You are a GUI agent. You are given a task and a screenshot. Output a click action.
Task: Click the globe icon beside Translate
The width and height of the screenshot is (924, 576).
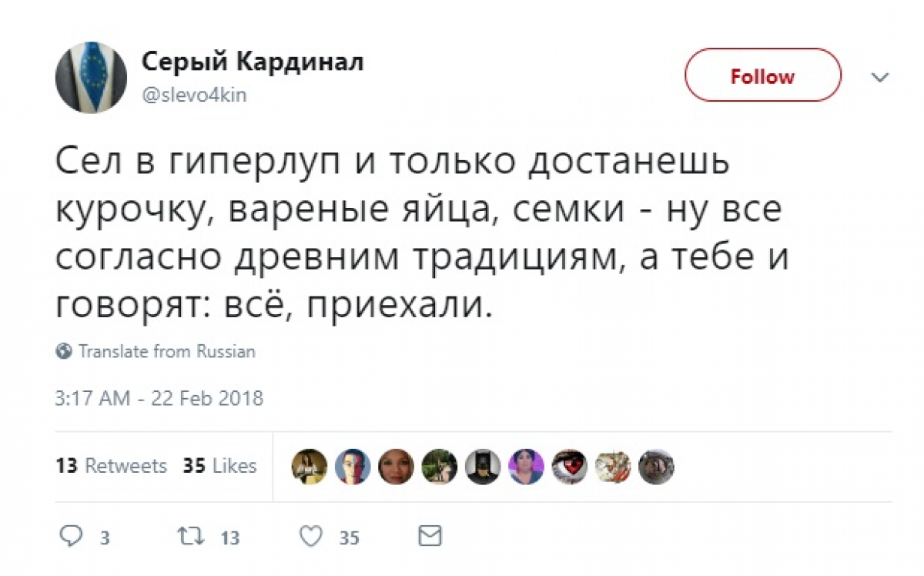point(64,352)
